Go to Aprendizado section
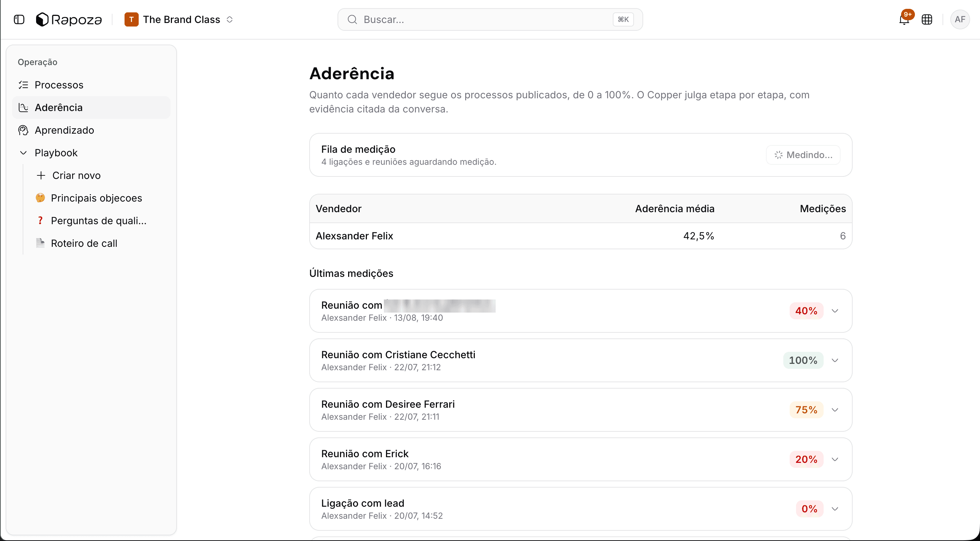 (x=91, y=130)
